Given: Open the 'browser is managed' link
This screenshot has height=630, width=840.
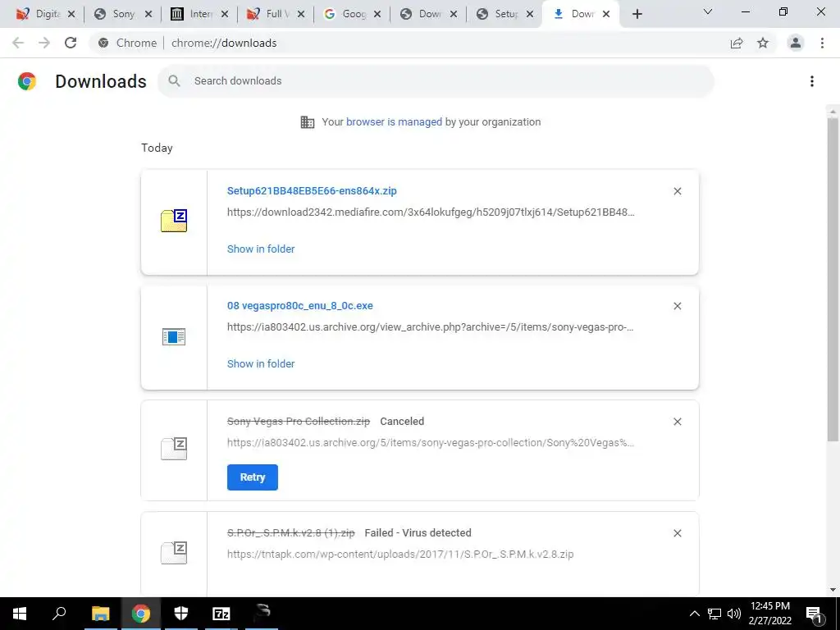Looking at the screenshot, I should point(394,122).
